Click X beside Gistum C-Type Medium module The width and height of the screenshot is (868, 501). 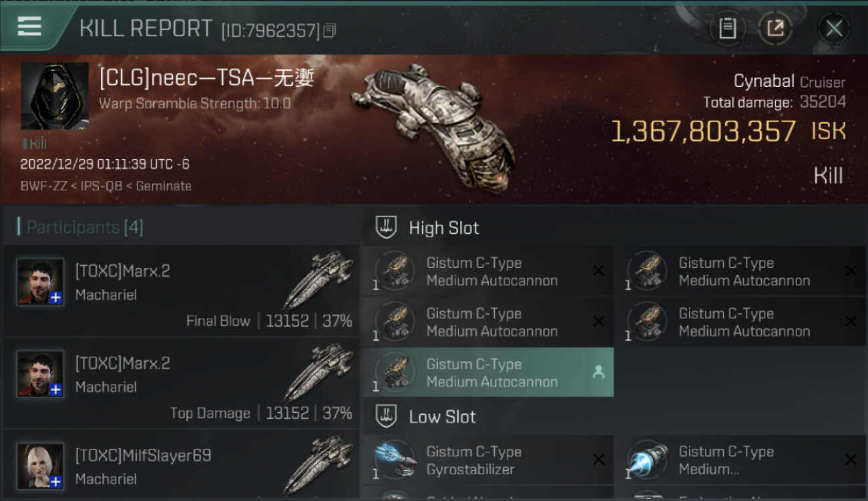851,460
